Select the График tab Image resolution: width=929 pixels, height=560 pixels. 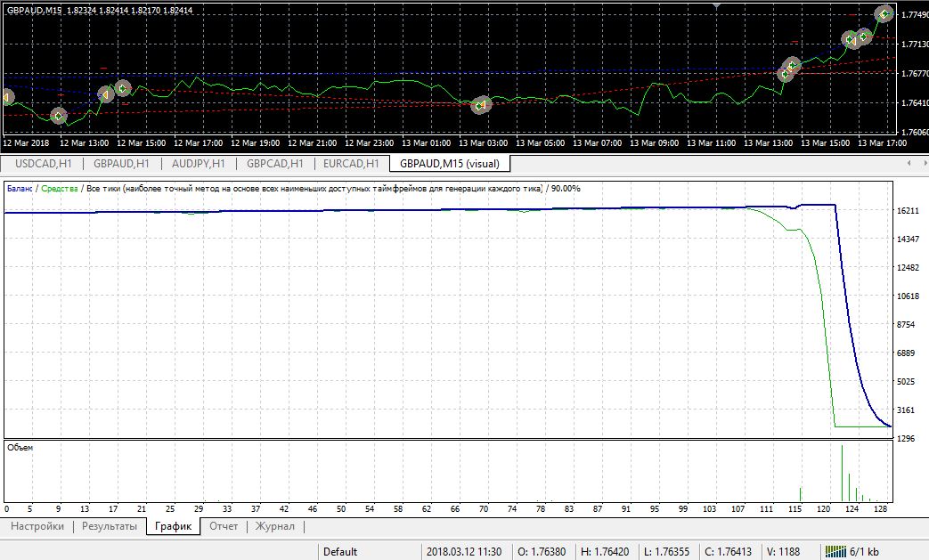click(174, 526)
